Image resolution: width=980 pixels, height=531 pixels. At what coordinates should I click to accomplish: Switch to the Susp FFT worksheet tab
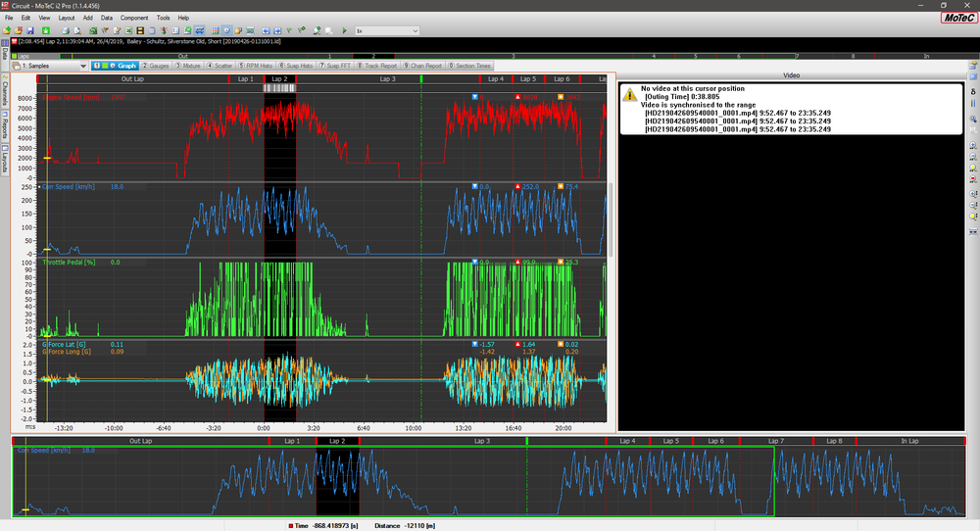pos(335,66)
